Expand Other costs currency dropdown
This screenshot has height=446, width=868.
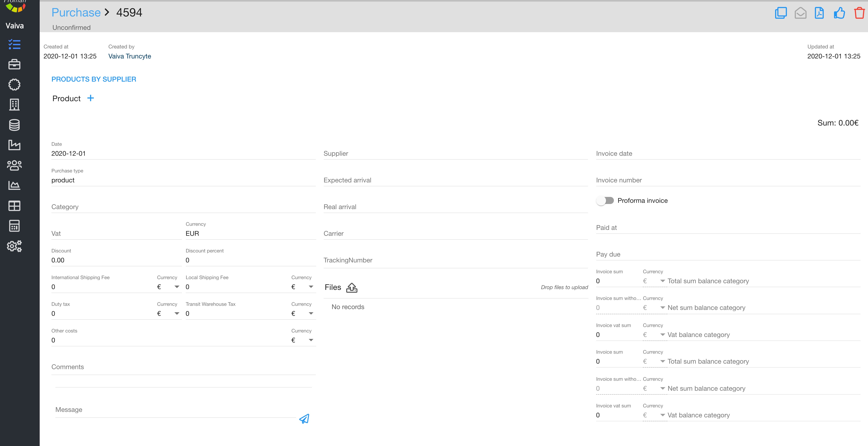pos(311,340)
